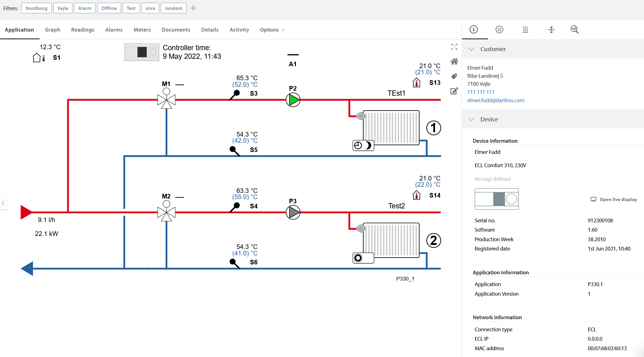Image resolution: width=644 pixels, height=357 pixels.
Task: Toggle the Offline filter
Action: coord(109,8)
